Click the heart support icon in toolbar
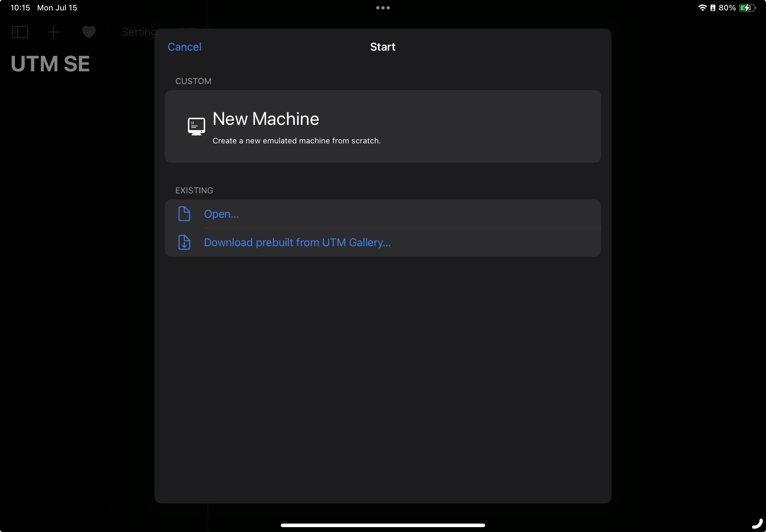Image resolution: width=766 pixels, height=532 pixels. coord(89,32)
